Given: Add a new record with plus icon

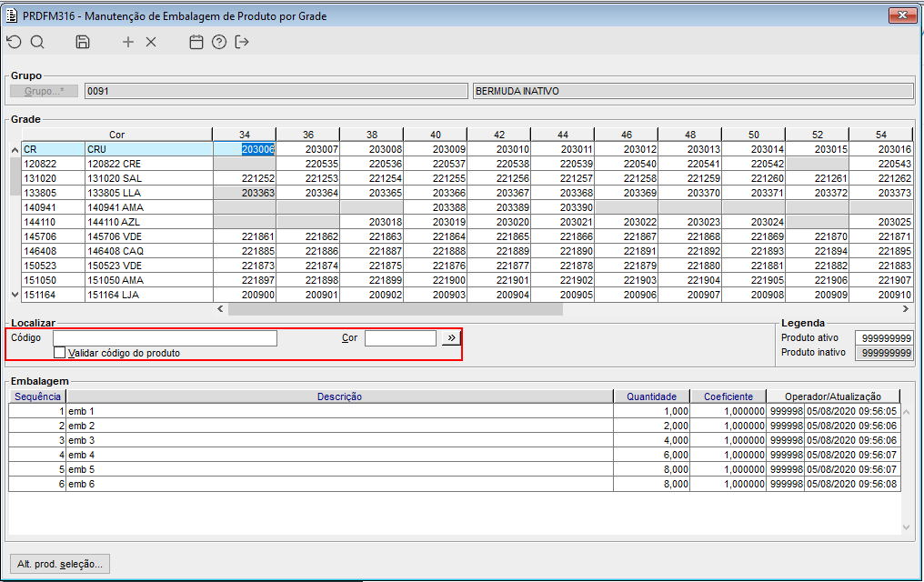Looking at the screenshot, I should 128,42.
